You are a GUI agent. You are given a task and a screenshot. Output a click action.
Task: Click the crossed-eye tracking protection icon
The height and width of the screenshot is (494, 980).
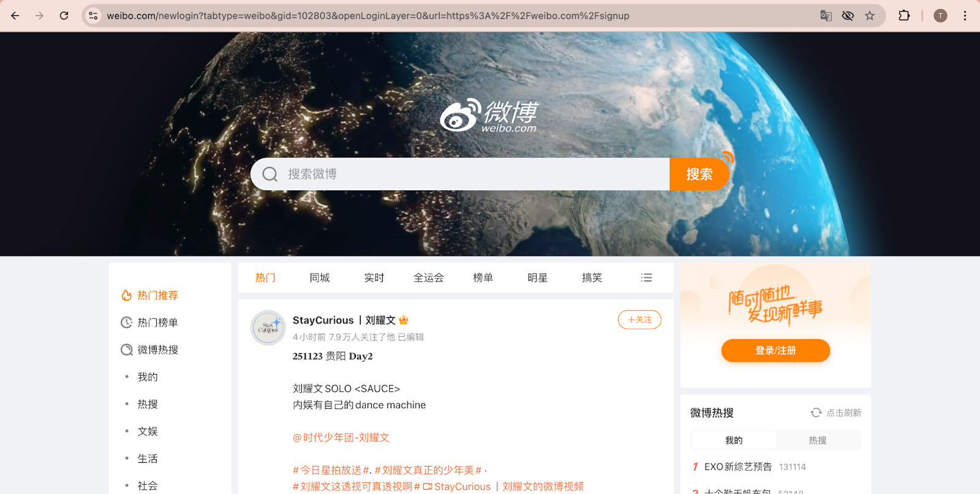tap(848, 16)
